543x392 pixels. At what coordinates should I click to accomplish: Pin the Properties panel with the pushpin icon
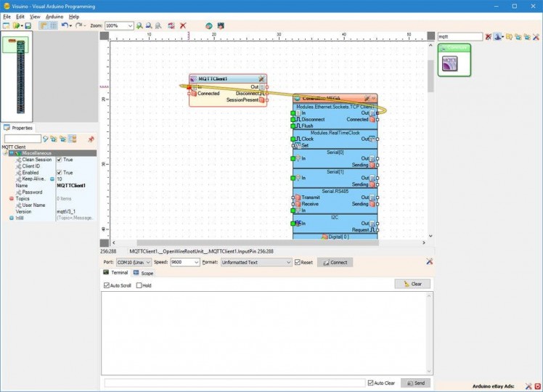(x=91, y=139)
